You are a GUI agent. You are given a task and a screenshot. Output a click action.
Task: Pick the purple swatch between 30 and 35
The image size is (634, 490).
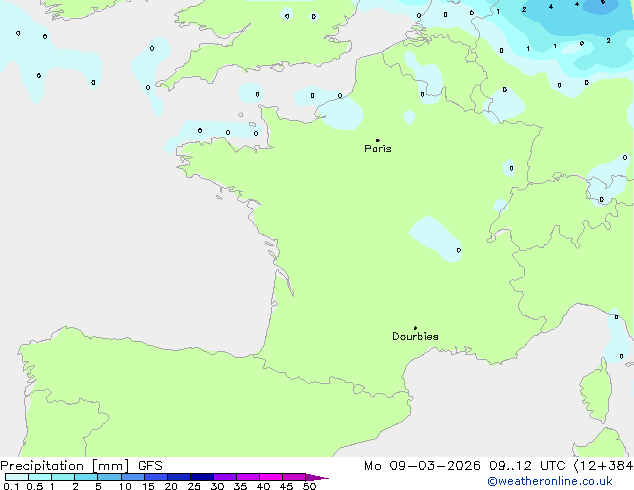pos(224,478)
